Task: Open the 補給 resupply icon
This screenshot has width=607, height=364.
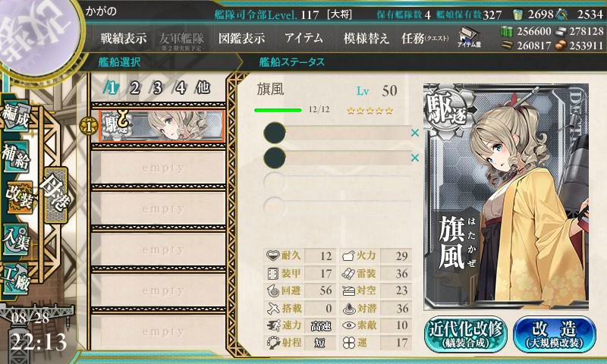Action: [16, 156]
